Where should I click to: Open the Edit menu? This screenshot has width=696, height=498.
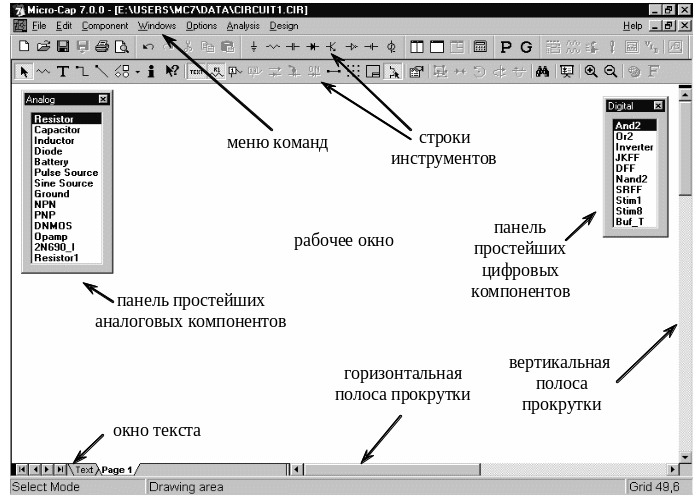coord(64,26)
